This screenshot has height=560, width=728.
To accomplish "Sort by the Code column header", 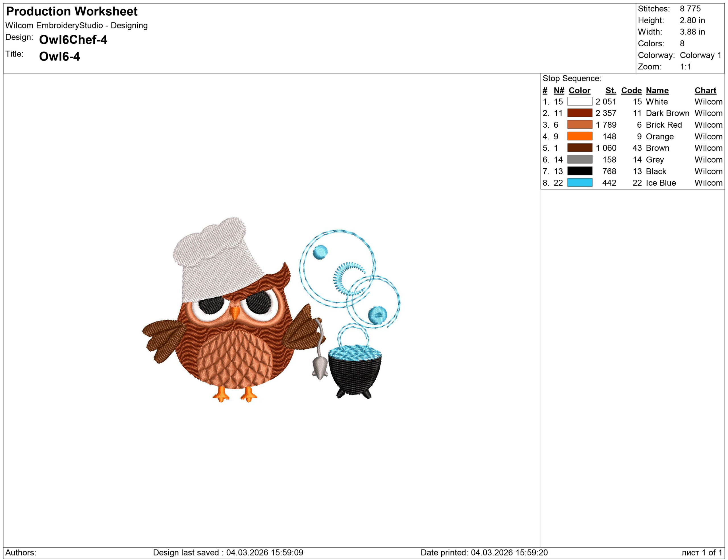I will point(631,90).
